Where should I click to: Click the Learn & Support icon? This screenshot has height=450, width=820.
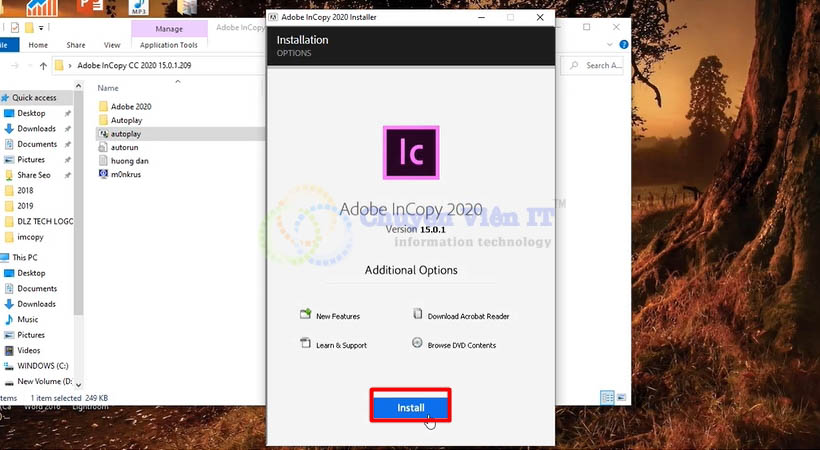click(x=306, y=344)
